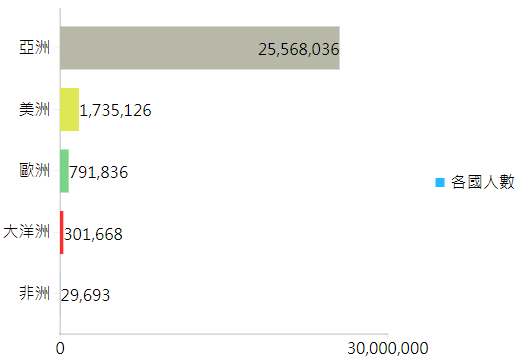Viewport: 518px width, 363px height.
Task: Select the 301,668 data label
Action: coord(93,234)
